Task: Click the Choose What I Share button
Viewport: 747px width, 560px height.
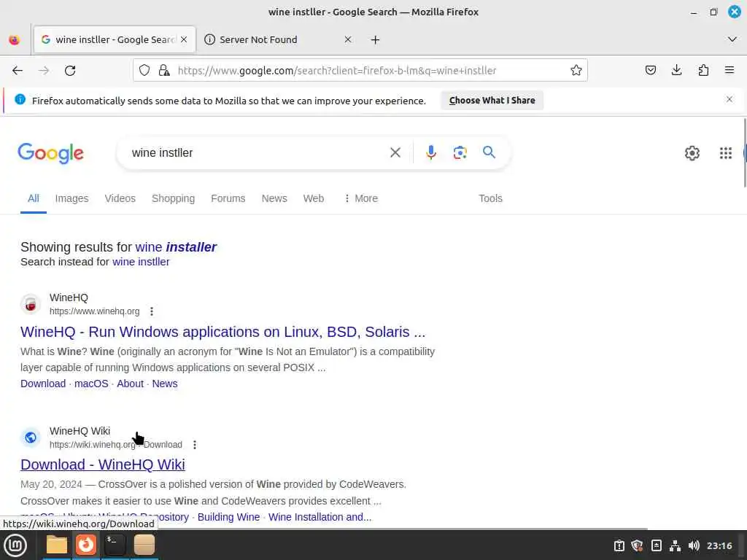Action: 492,101
